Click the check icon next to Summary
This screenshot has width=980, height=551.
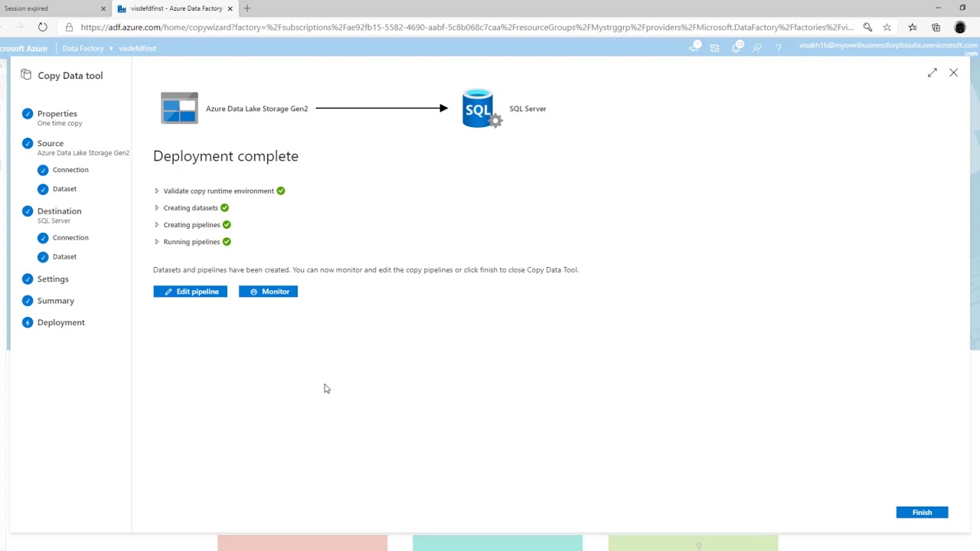[28, 301]
